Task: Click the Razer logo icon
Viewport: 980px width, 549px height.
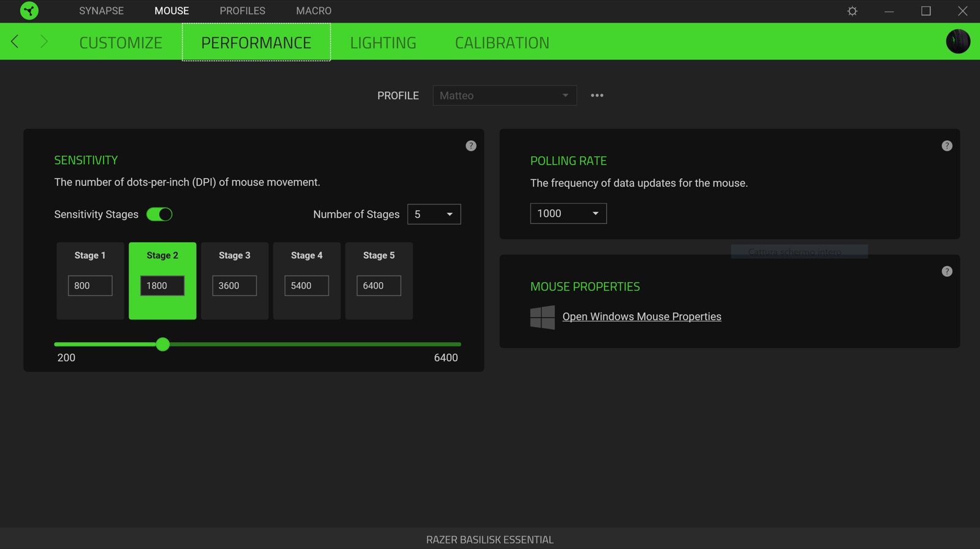Action: pyautogui.click(x=29, y=10)
